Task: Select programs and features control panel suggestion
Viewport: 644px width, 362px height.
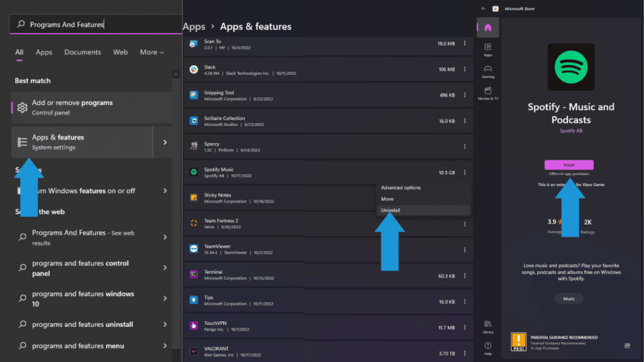Action: pyautogui.click(x=92, y=268)
